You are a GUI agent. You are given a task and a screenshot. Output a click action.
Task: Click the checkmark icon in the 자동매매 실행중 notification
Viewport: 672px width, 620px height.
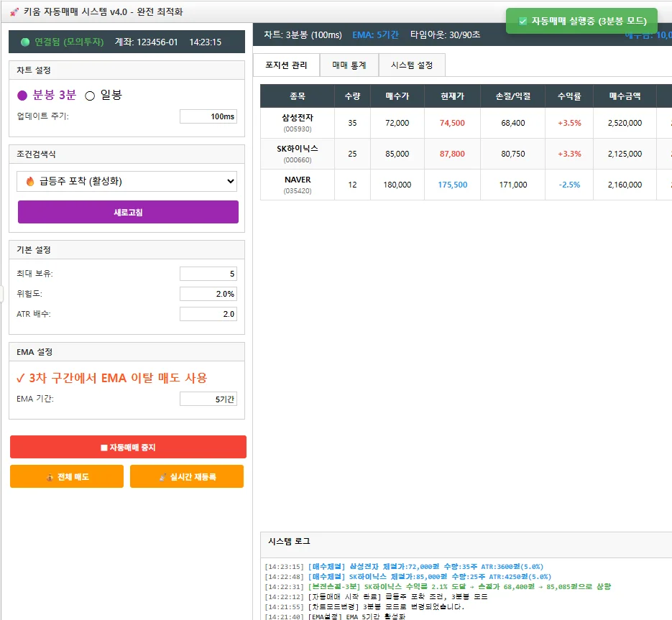[523, 22]
